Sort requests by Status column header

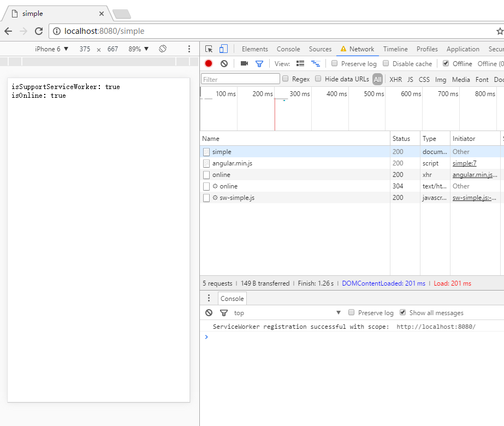405,139
